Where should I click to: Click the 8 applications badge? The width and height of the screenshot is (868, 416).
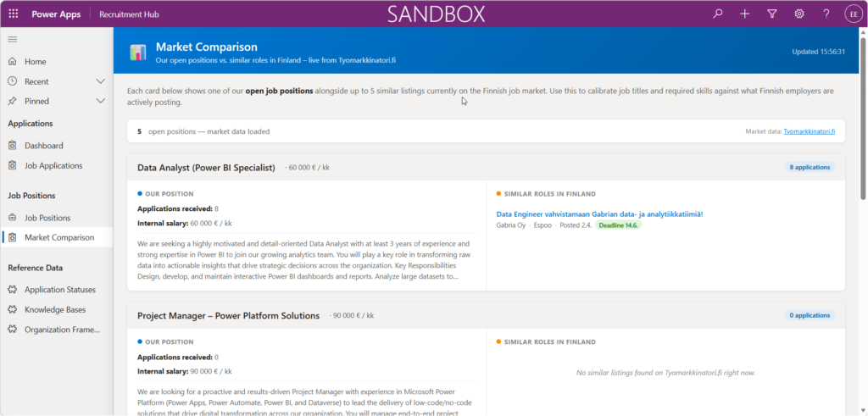click(810, 167)
